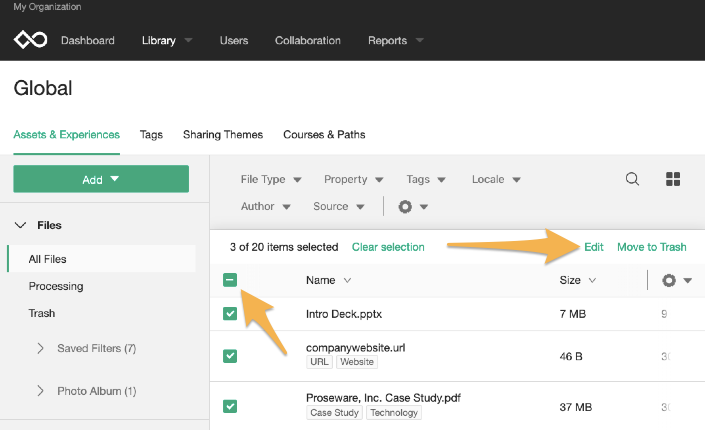
Task: Toggle the select-all checkbox in header row
Action: [230, 280]
